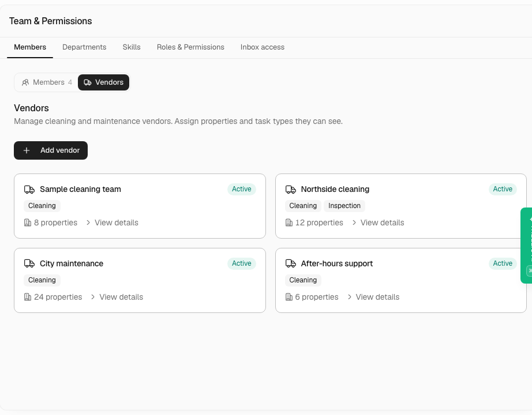
Task: Expand View details for Sample cleaning team
Action: point(113,222)
